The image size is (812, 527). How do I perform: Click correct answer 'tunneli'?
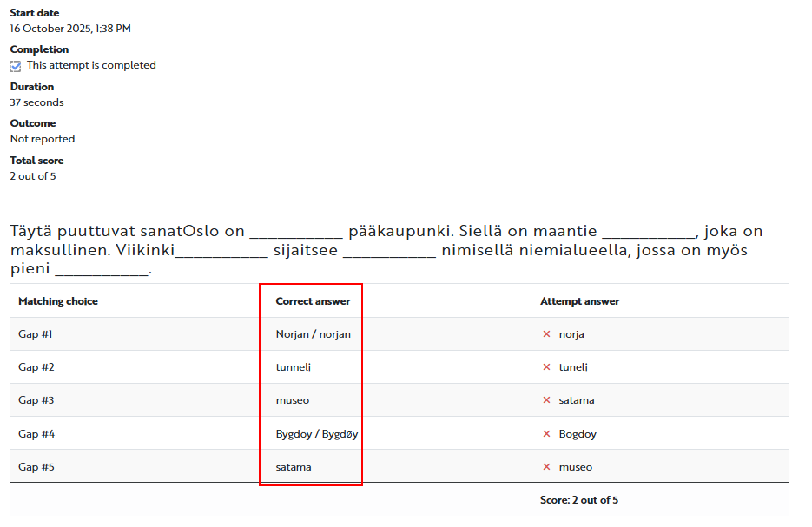[x=293, y=367]
